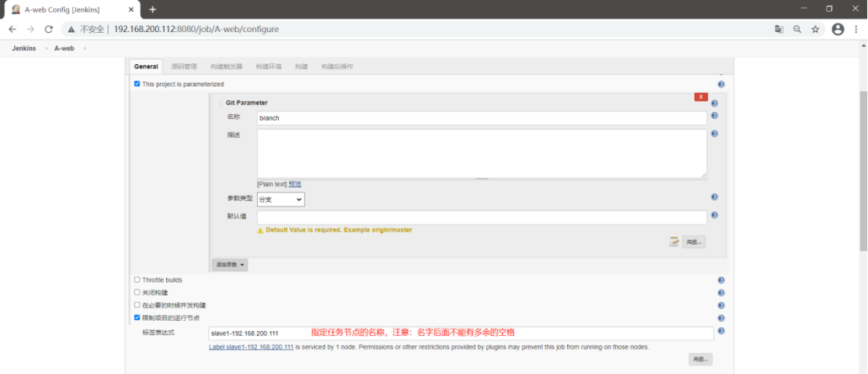Viewport: 868px width, 374px height.
Task: Open the 参数类型 dropdown showing 分支
Action: tap(280, 200)
